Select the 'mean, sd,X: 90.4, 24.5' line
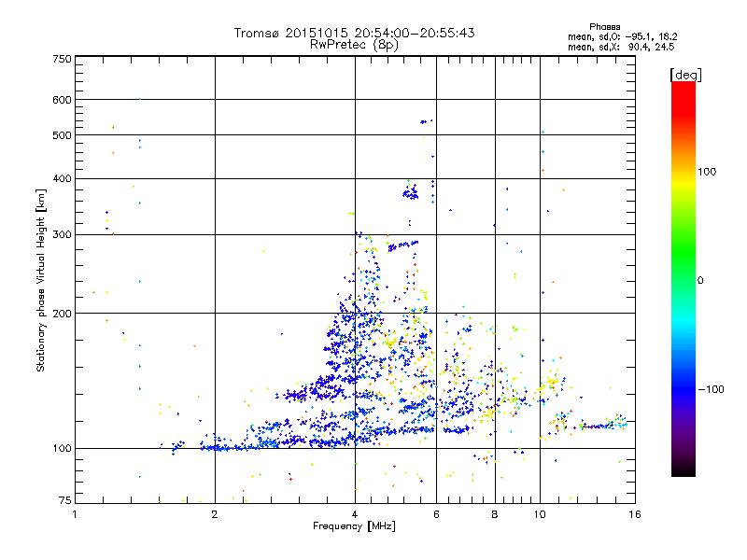 click(621, 47)
